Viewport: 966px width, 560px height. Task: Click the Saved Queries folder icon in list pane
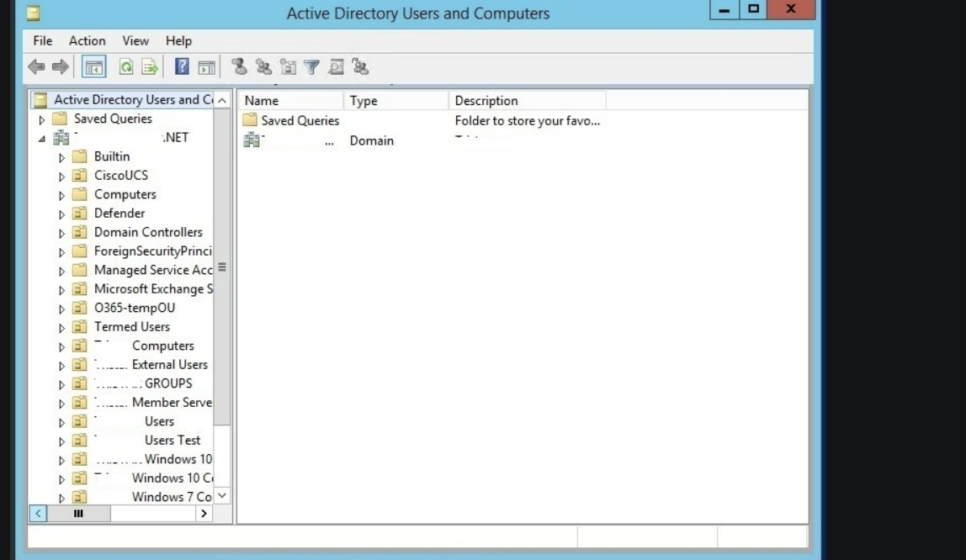coord(250,120)
